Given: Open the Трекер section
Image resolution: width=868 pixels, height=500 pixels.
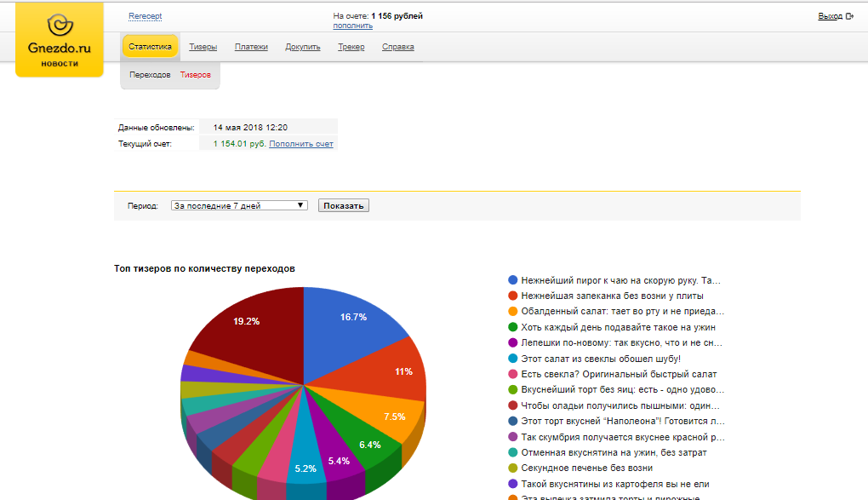Looking at the screenshot, I should coord(351,47).
